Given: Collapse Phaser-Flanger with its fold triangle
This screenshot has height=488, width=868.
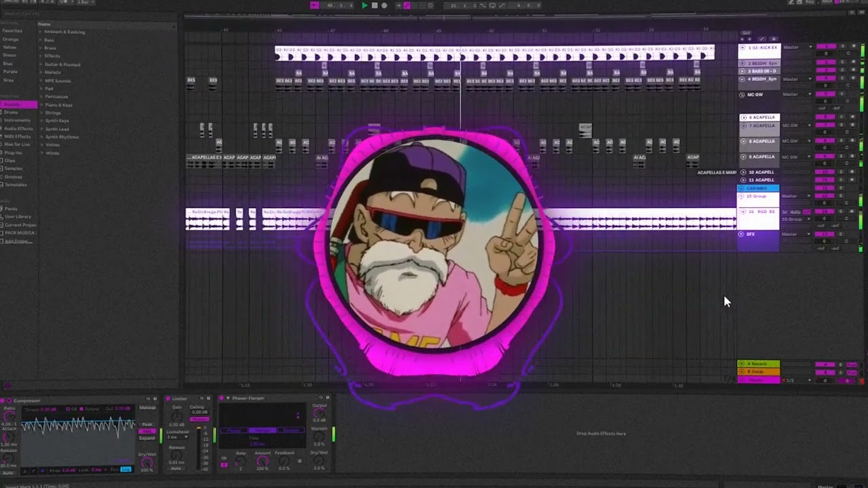Looking at the screenshot, I should [228, 398].
